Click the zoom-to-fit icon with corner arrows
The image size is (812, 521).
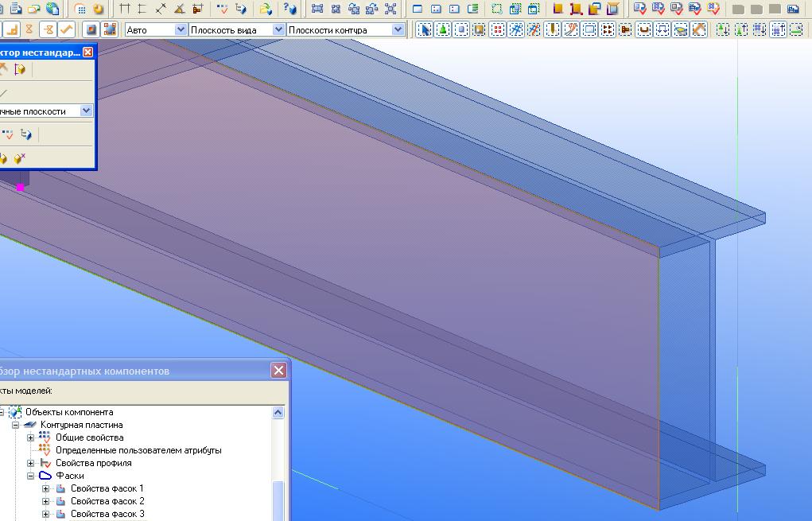click(x=390, y=9)
